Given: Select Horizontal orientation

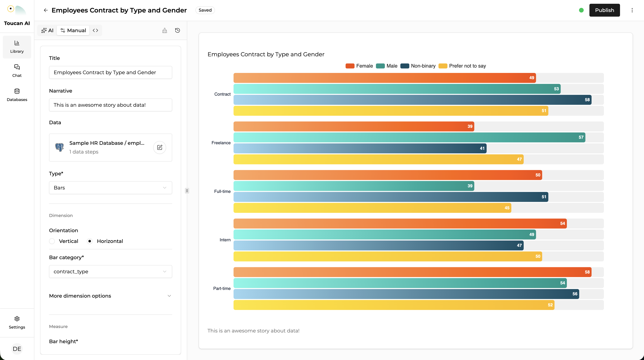Looking at the screenshot, I should click(89, 241).
